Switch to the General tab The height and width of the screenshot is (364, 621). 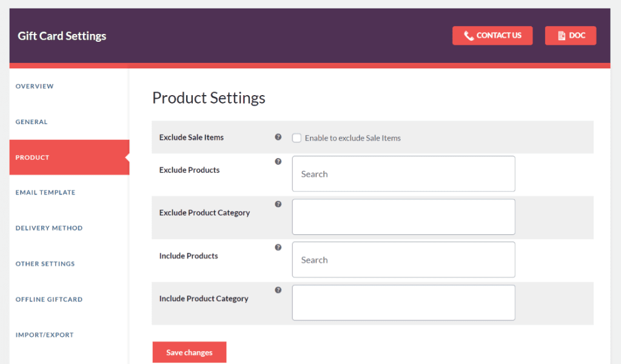(32, 122)
